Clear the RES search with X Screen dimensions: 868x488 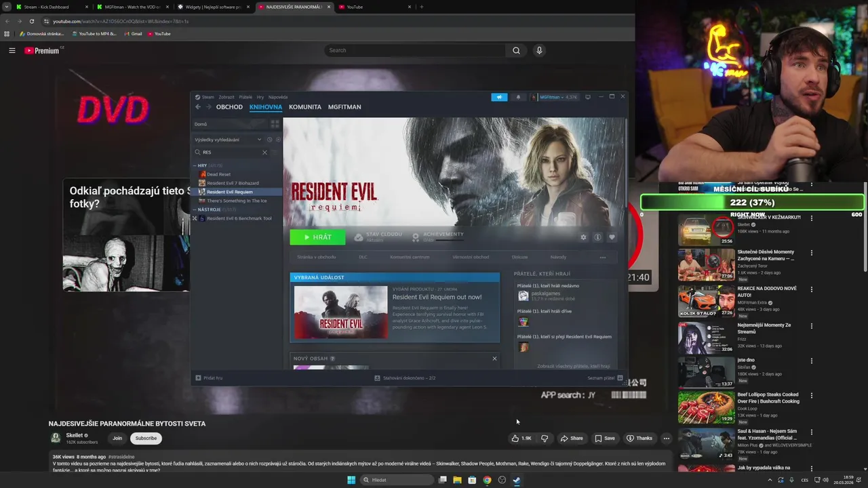tap(264, 152)
